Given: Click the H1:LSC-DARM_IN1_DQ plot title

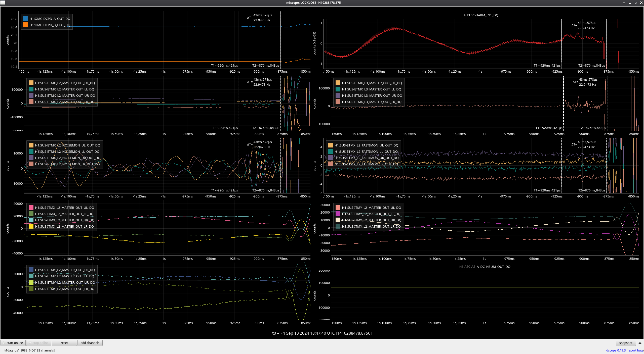Looking at the screenshot, I should [481, 15].
